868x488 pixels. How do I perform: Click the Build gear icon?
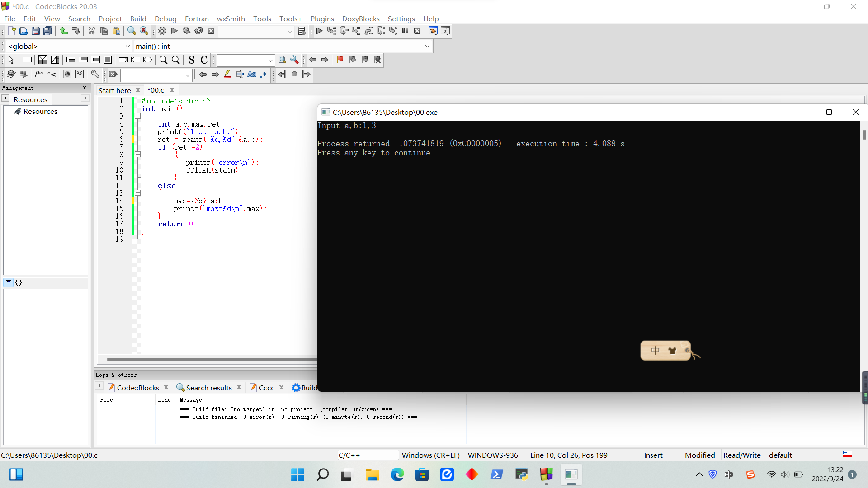coord(162,31)
